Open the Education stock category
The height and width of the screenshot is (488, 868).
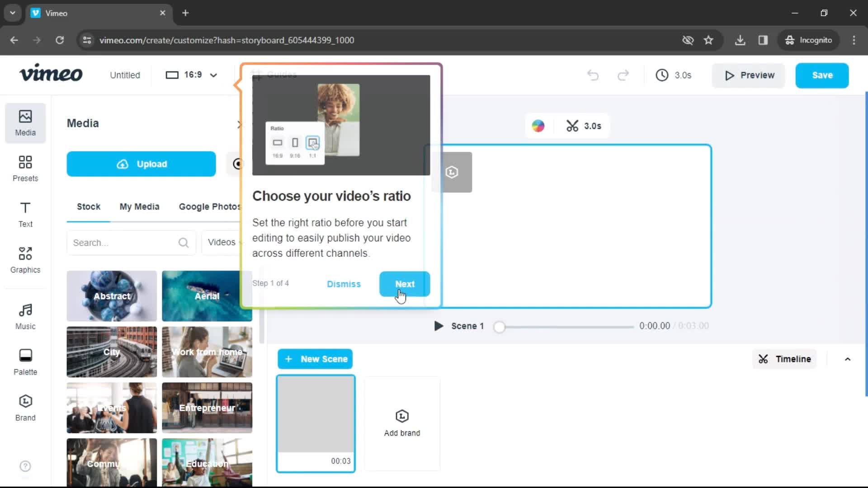[207, 463]
